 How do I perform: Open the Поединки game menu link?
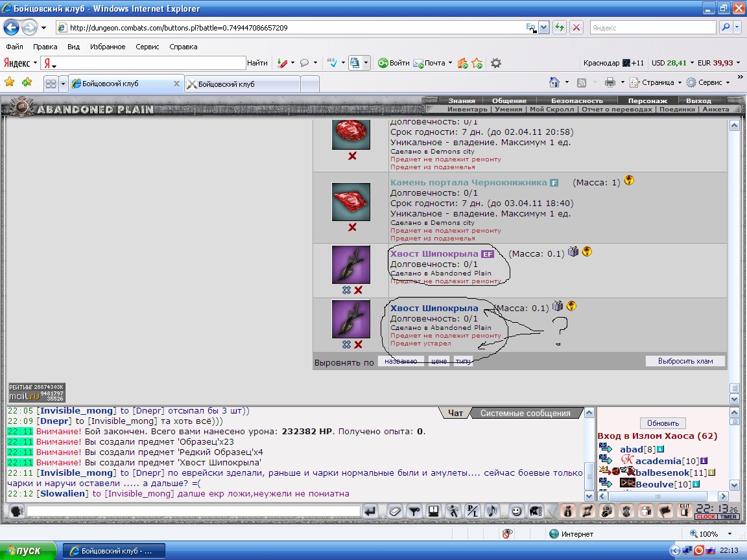click(x=677, y=109)
